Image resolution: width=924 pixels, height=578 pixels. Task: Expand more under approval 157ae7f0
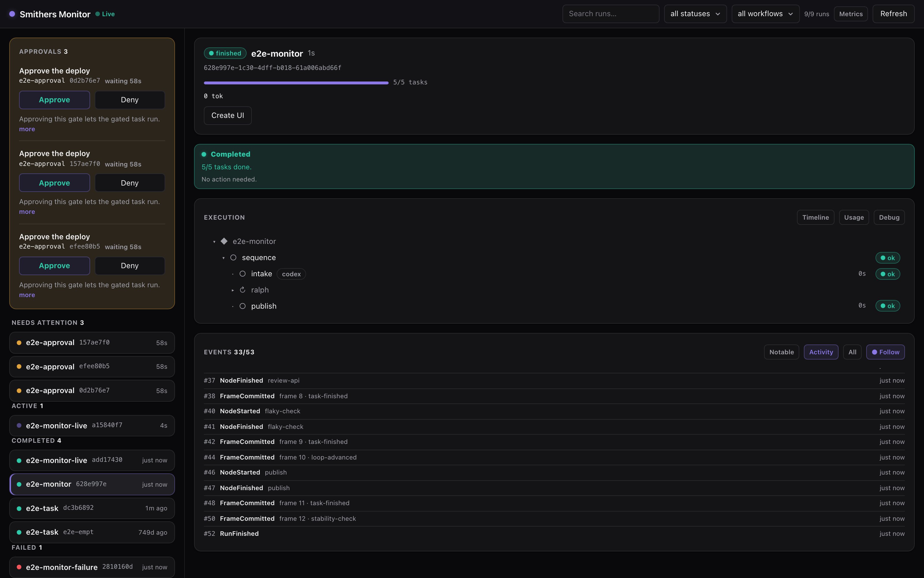27,212
